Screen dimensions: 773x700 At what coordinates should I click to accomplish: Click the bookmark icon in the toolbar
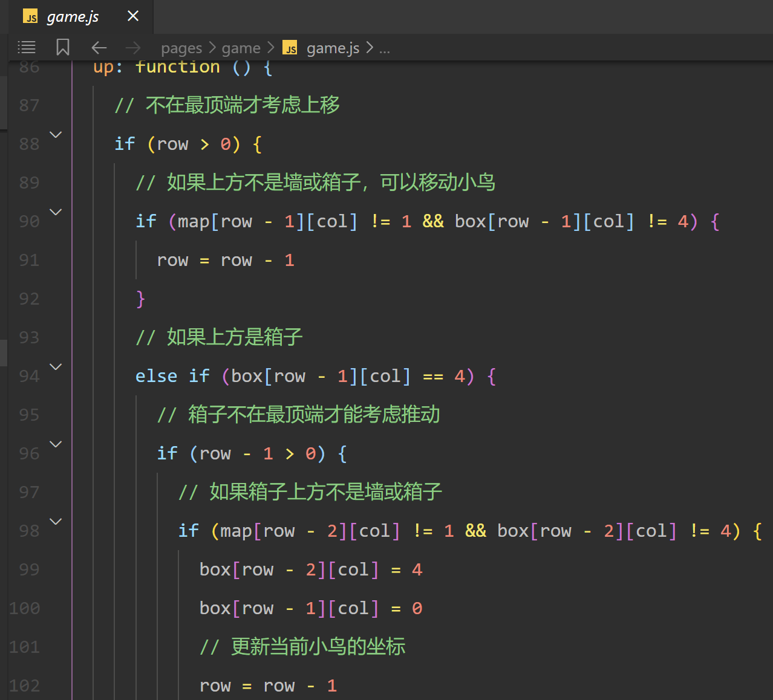(x=62, y=47)
